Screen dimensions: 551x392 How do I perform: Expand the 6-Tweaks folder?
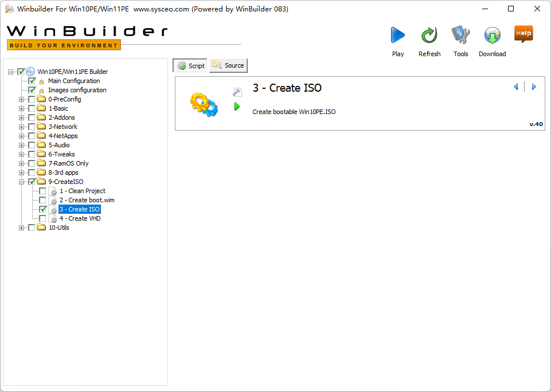[21, 154]
